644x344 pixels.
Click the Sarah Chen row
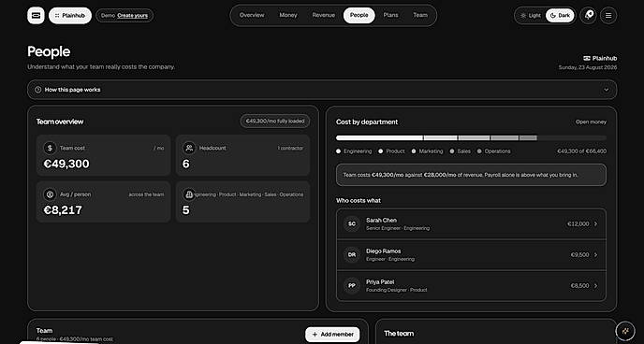pyautogui.click(x=471, y=223)
